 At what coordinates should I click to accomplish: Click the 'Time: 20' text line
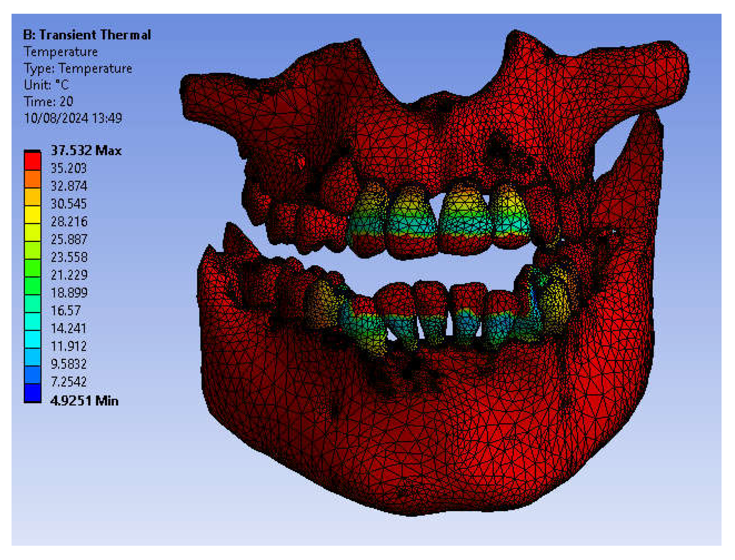pyautogui.click(x=48, y=101)
